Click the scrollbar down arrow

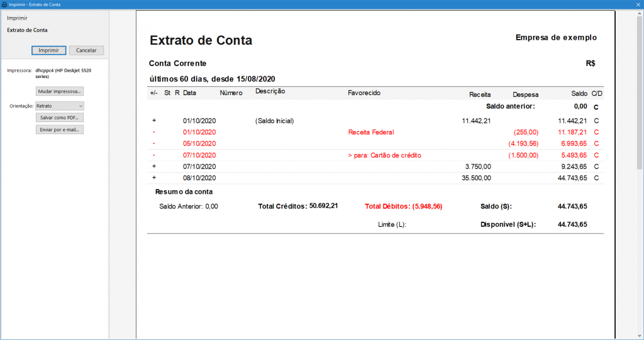(x=640, y=336)
